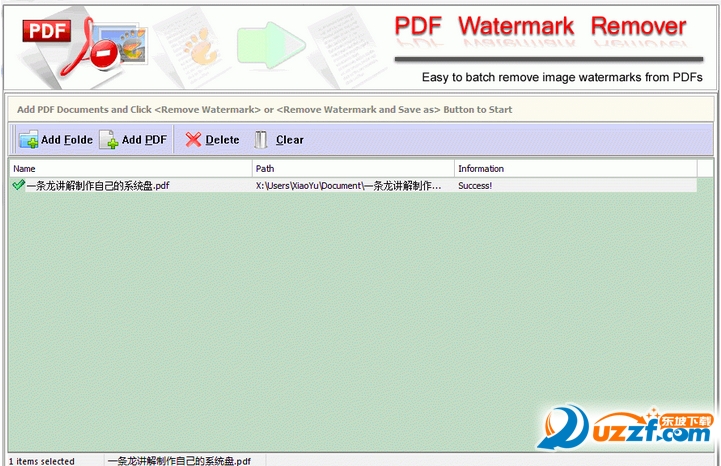Sort list by Information column header
This screenshot has width=721, height=466.
(x=576, y=168)
